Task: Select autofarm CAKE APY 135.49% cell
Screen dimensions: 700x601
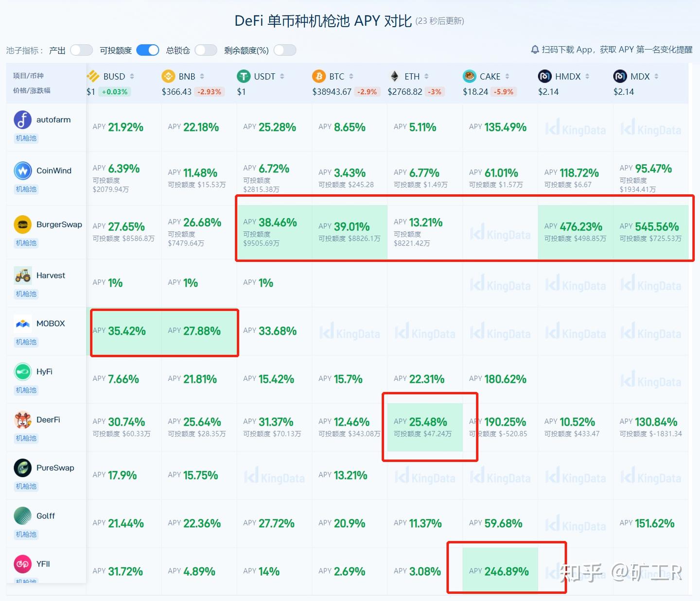Action: (500, 127)
